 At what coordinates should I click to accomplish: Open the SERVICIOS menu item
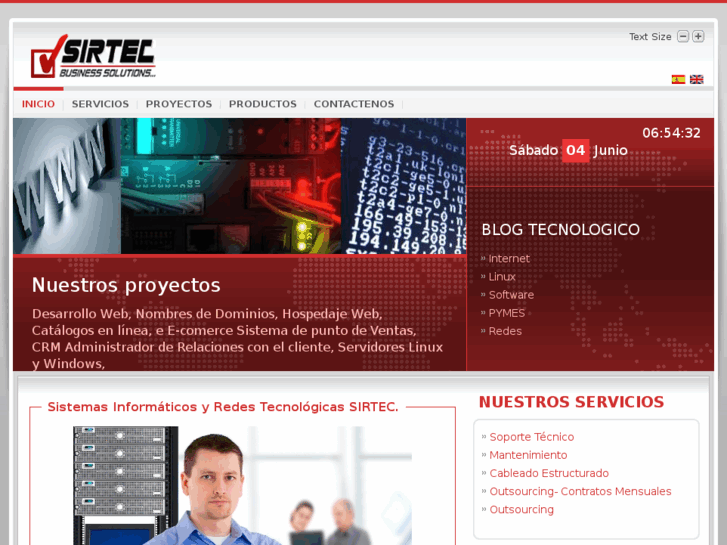click(x=100, y=104)
